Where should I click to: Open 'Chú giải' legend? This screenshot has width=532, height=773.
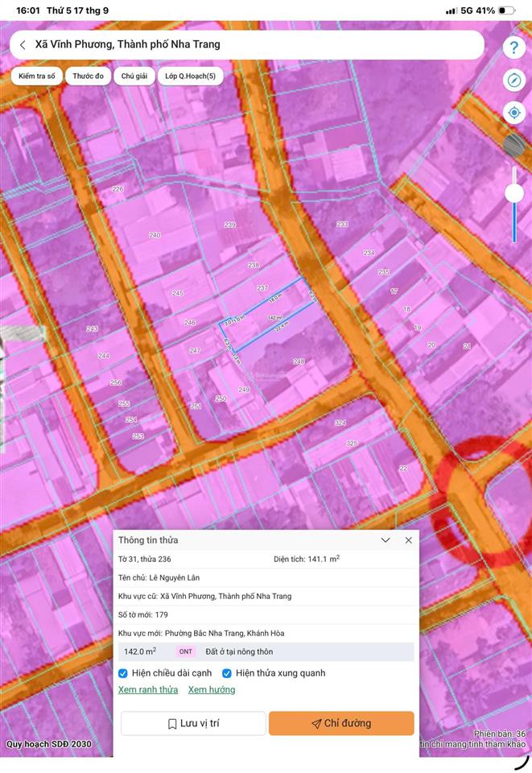point(134,76)
